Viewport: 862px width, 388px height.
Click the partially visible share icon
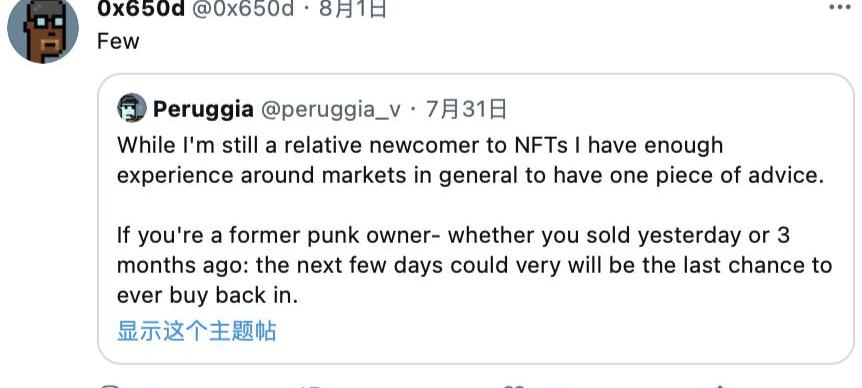coord(720,386)
